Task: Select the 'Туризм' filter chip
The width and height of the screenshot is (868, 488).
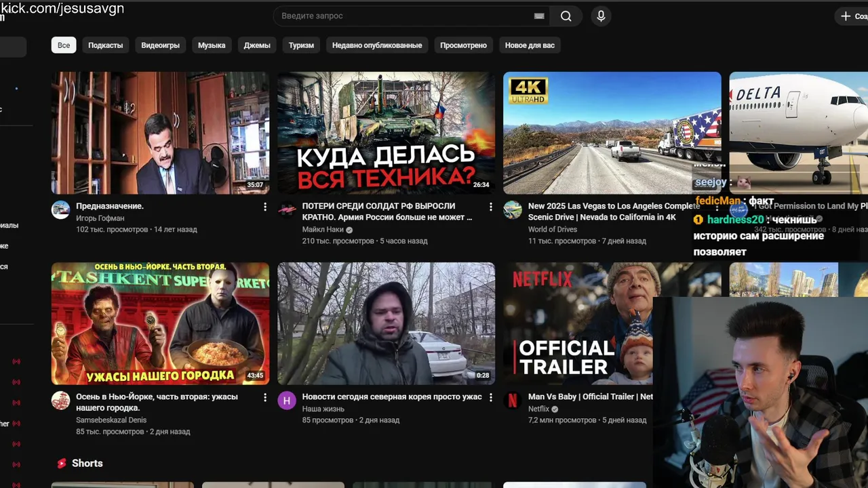Action: pyautogui.click(x=301, y=45)
